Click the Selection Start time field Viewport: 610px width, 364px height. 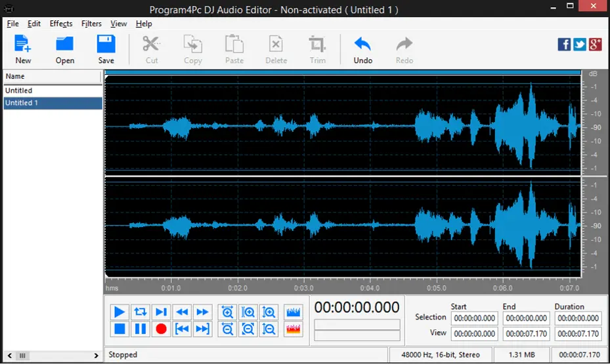tap(474, 318)
